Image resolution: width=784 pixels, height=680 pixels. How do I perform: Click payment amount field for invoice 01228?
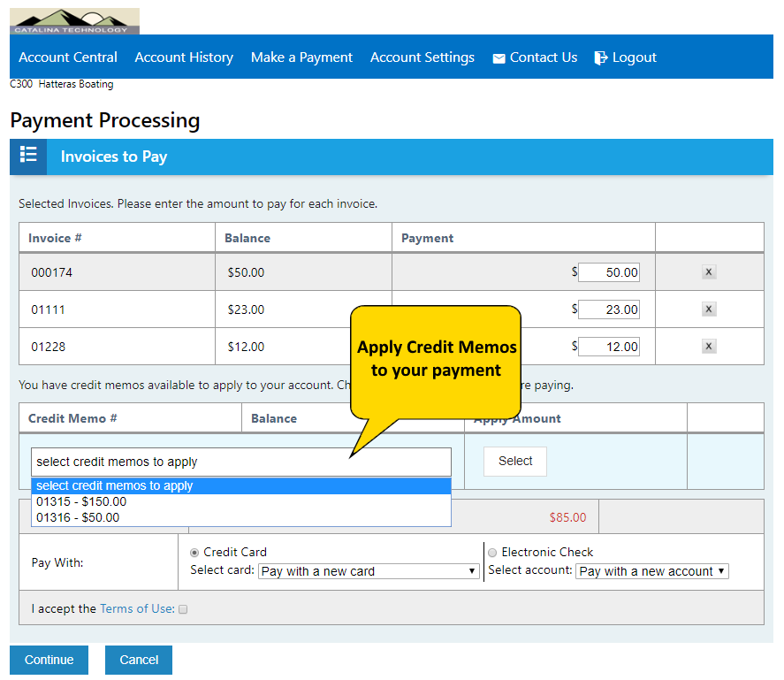point(608,347)
